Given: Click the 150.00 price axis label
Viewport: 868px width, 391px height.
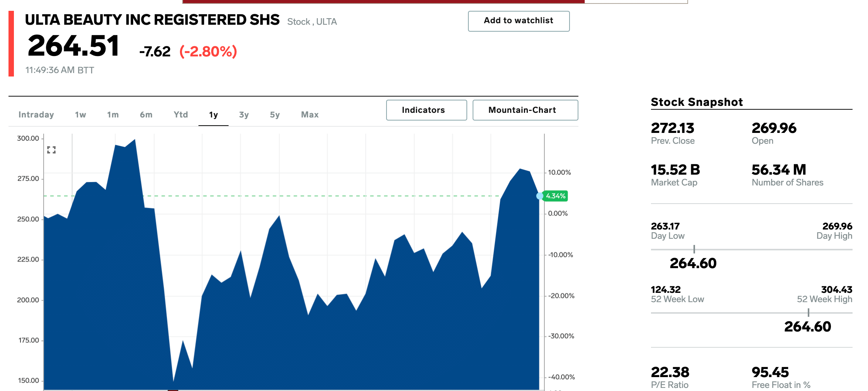Looking at the screenshot, I should click(x=28, y=381).
